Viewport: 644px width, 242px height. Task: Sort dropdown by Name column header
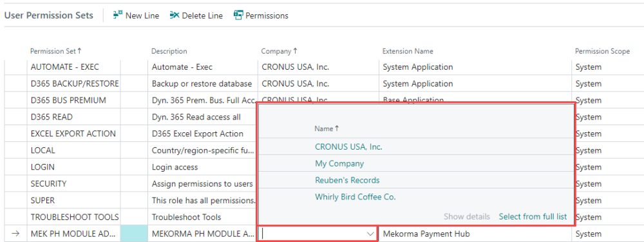coord(327,128)
